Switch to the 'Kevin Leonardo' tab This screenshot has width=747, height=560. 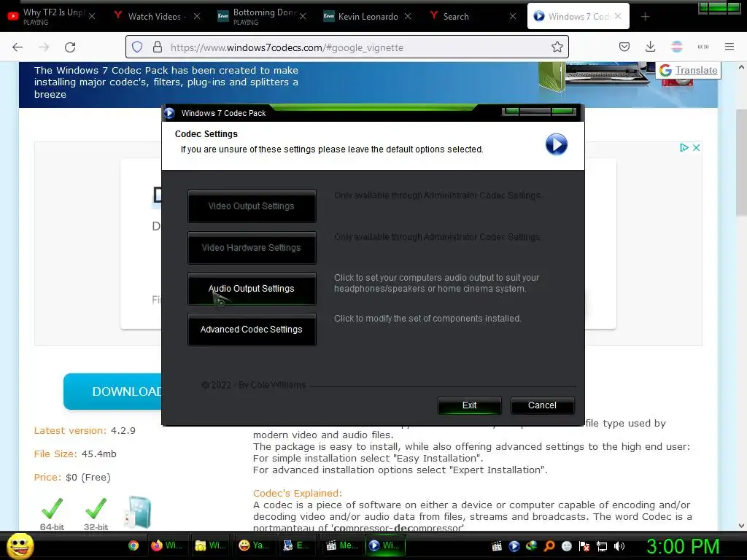coord(368,16)
